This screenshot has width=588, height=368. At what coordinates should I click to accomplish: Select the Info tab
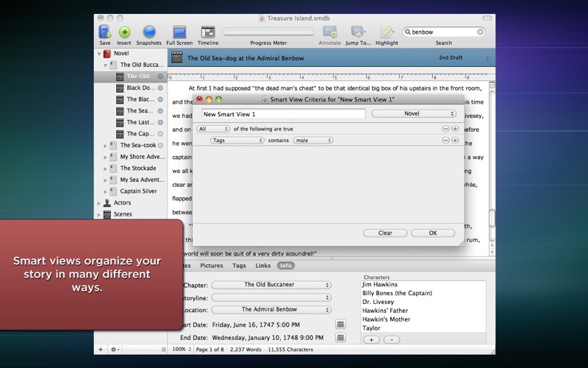286,266
